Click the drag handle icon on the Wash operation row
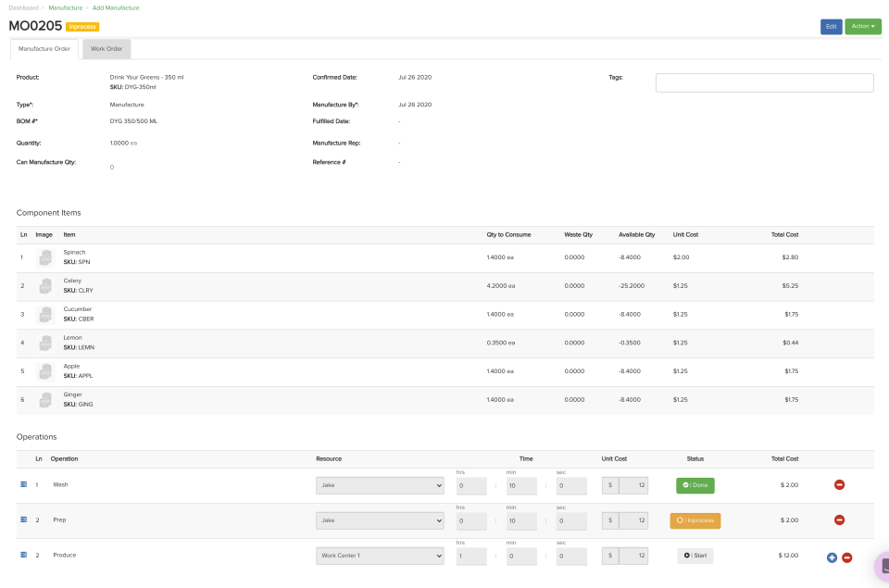The width and height of the screenshot is (889, 588). point(23,484)
